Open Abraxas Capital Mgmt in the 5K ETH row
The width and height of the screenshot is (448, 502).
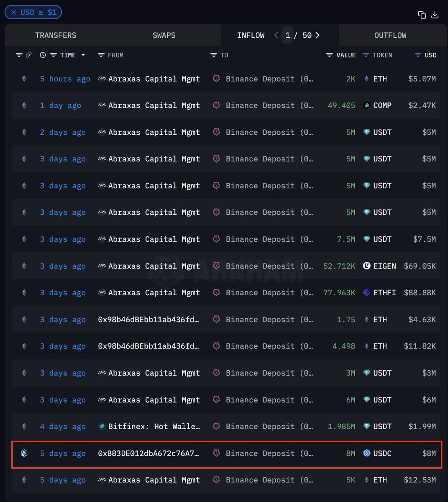click(x=154, y=480)
